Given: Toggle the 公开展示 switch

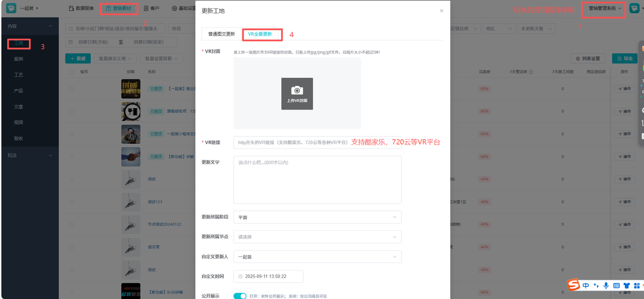Looking at the screenshot, I should (239, 296).
